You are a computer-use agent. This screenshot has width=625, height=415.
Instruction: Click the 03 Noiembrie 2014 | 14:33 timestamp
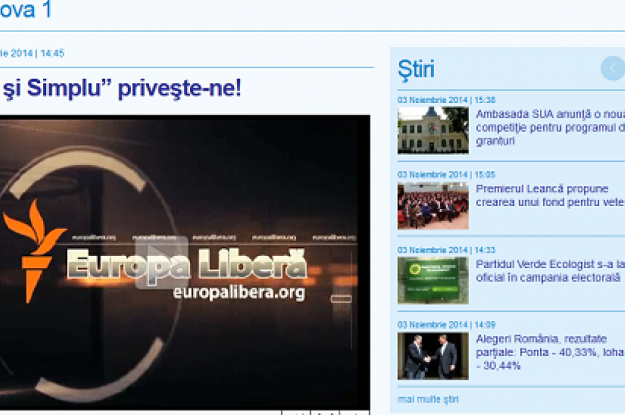click(x=446, y=250)
